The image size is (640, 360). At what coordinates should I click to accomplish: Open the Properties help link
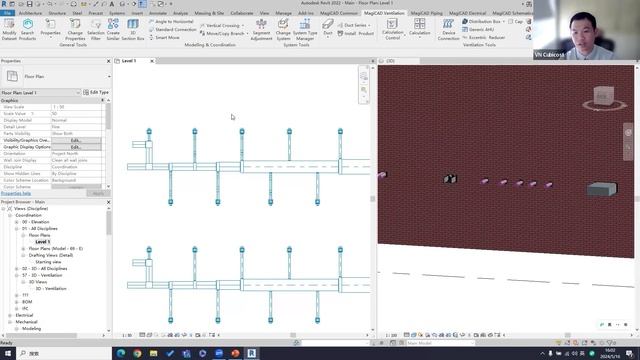coord(16,193)
